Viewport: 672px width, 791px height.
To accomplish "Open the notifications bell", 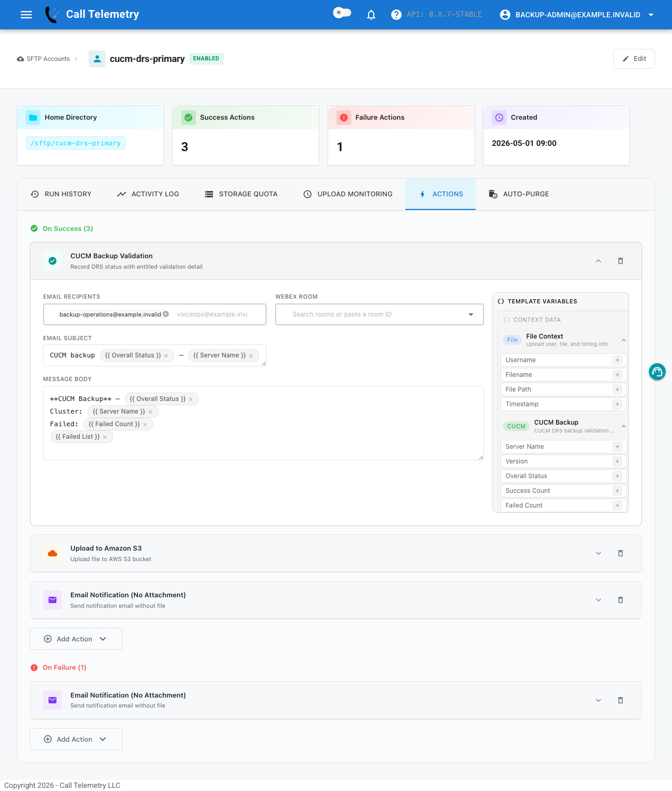I will (371, 15).
